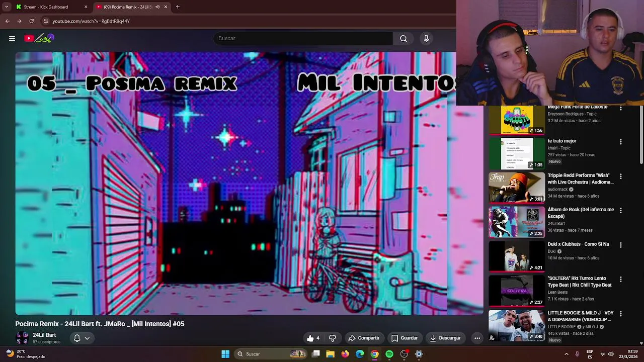Toggle the notification bell for 24Lil Bart

pos(77,338)
